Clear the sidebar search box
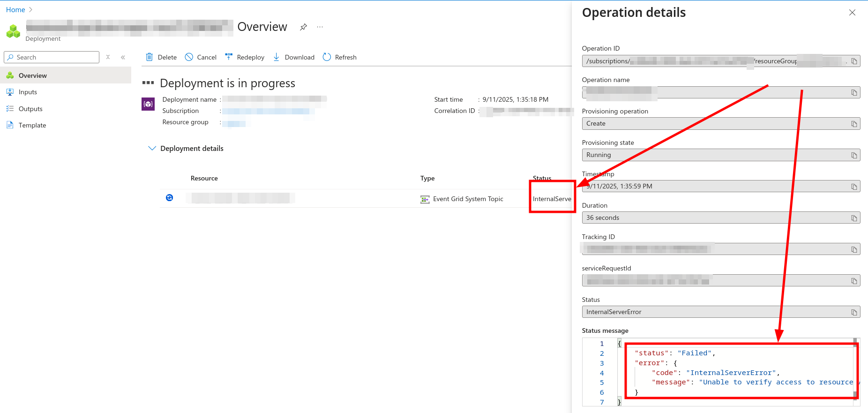The image size is (868, 413). (x=108, y=57)
